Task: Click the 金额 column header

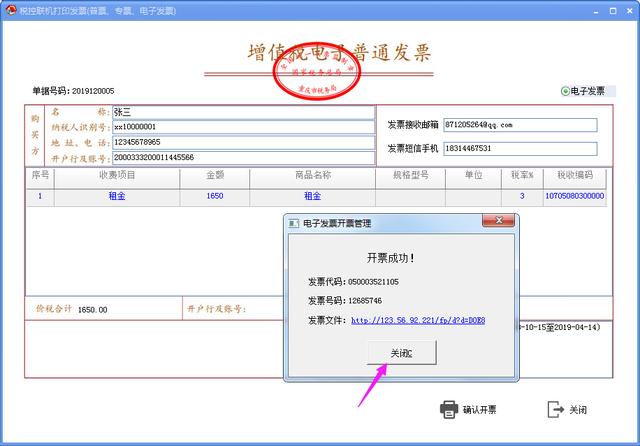Action: click(x=215, y=175)
